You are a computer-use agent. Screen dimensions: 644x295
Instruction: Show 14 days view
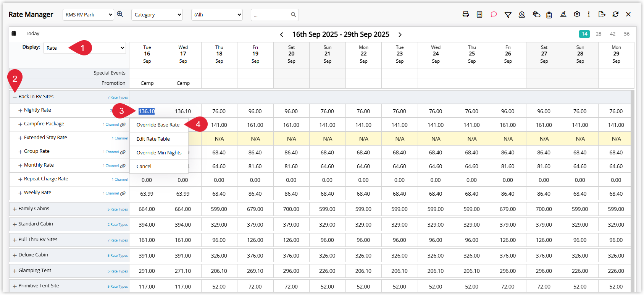click(x=584, y=34)
